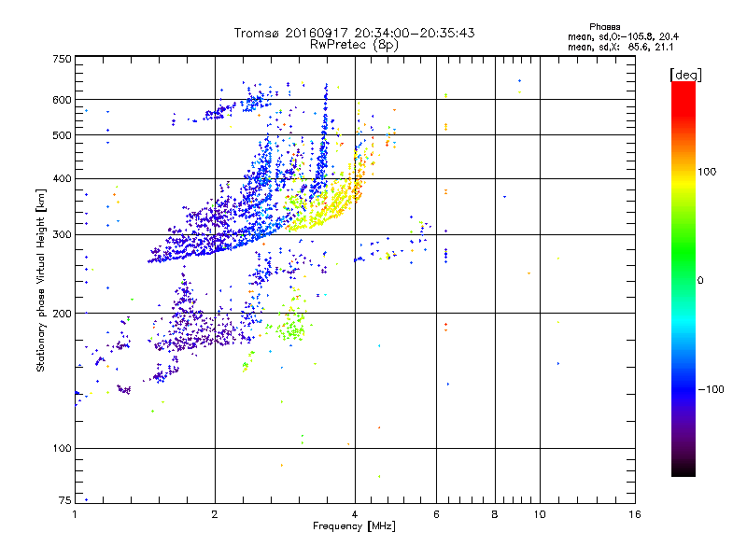Viewport: 747px width, 560px height.
Task: Click the x-axis label '2'
Action: 215,514
